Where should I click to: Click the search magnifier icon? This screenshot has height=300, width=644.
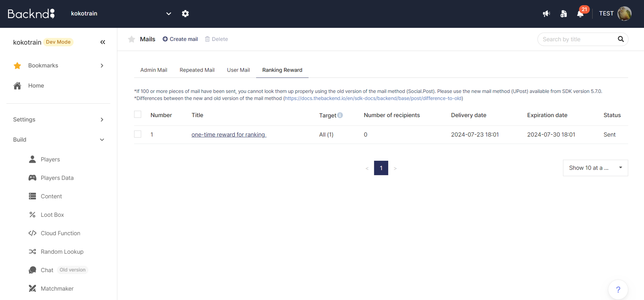[x=621, y=39]
